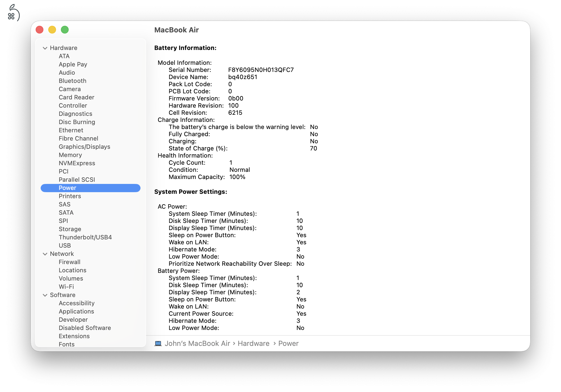Click Power in the path bar
The height and width of the screenshot is (392, 561).
click(288, 343)
